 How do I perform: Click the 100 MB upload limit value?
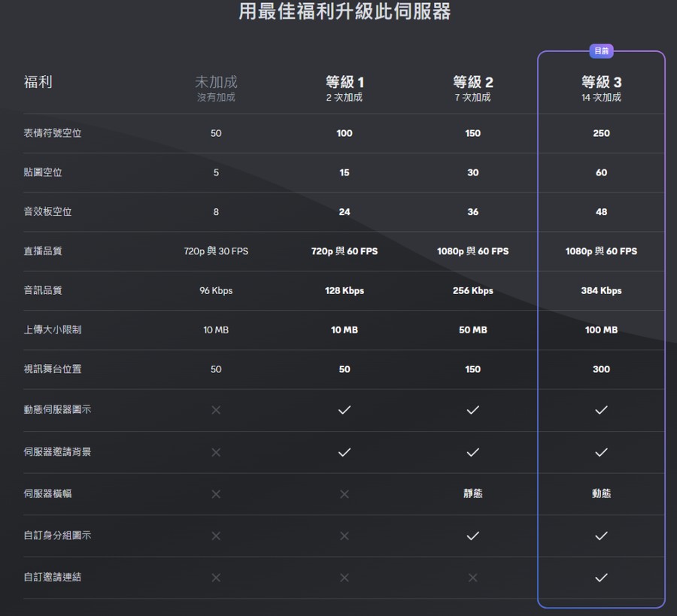(x=601, y=329)
